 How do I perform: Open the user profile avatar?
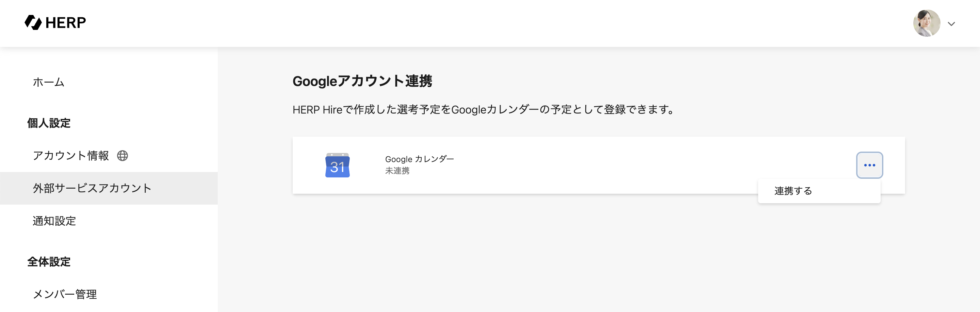pyautogui.click(x=926, y=23)
